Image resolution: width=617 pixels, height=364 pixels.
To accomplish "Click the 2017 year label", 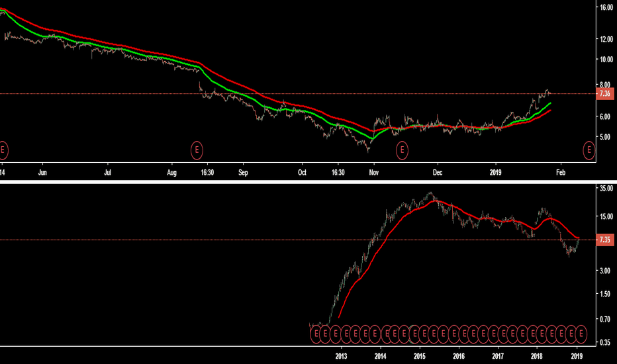I will (x=498, y=356).
